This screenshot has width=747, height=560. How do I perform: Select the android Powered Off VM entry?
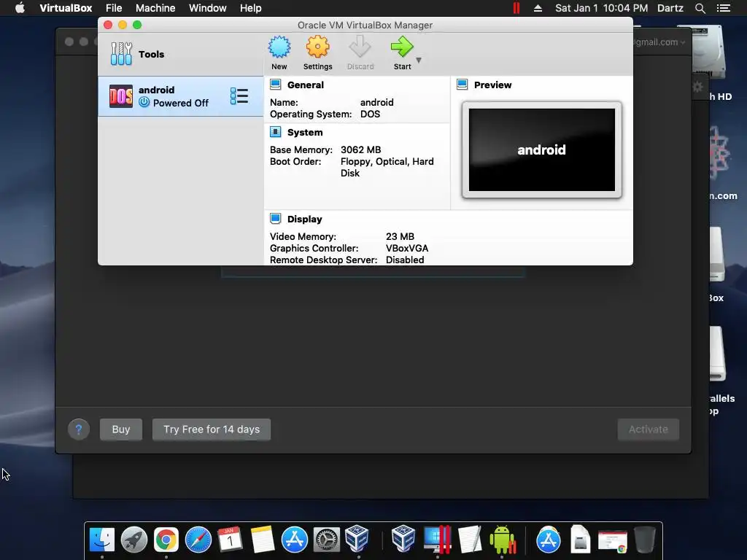pos(181,96)
